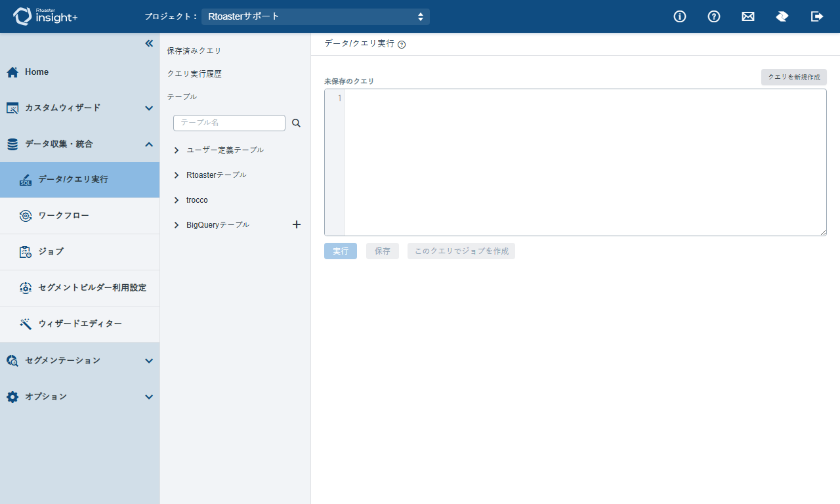
Task: Expand セグメンテーション menu chevron
Action: pos(149,361)
